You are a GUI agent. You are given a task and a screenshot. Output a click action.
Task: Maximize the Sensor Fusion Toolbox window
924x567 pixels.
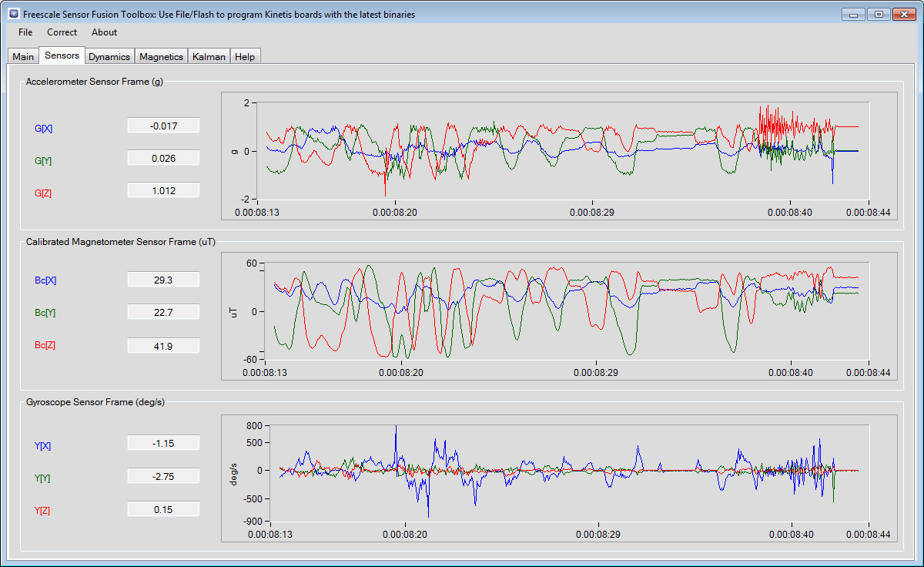coord(879,14)
